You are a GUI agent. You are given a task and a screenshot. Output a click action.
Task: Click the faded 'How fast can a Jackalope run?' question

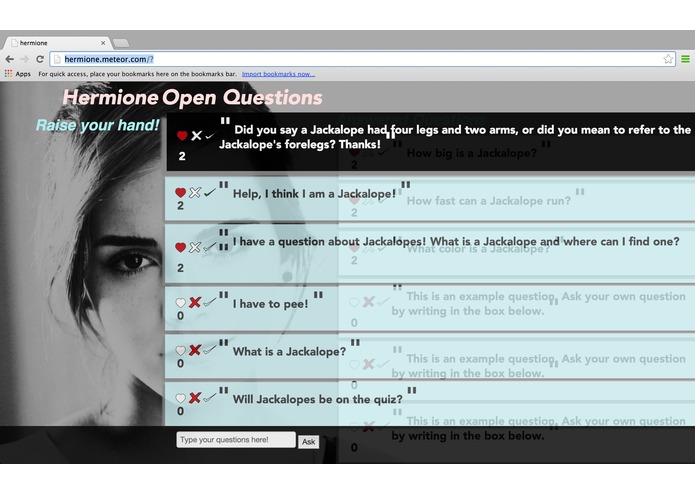488,201
